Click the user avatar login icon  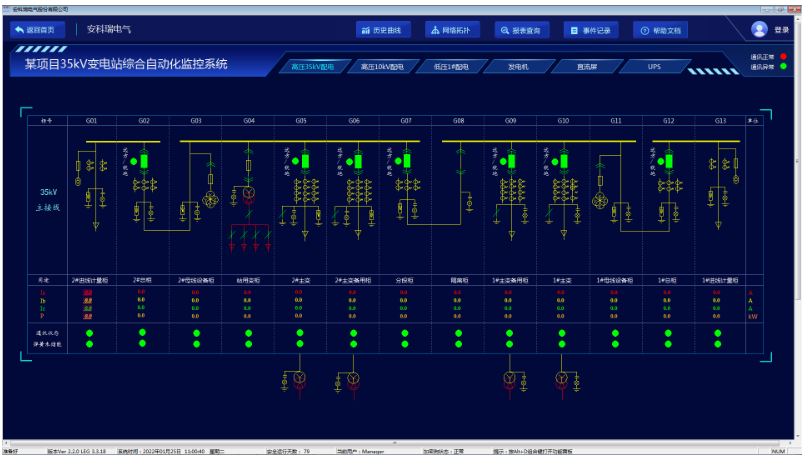759,30
